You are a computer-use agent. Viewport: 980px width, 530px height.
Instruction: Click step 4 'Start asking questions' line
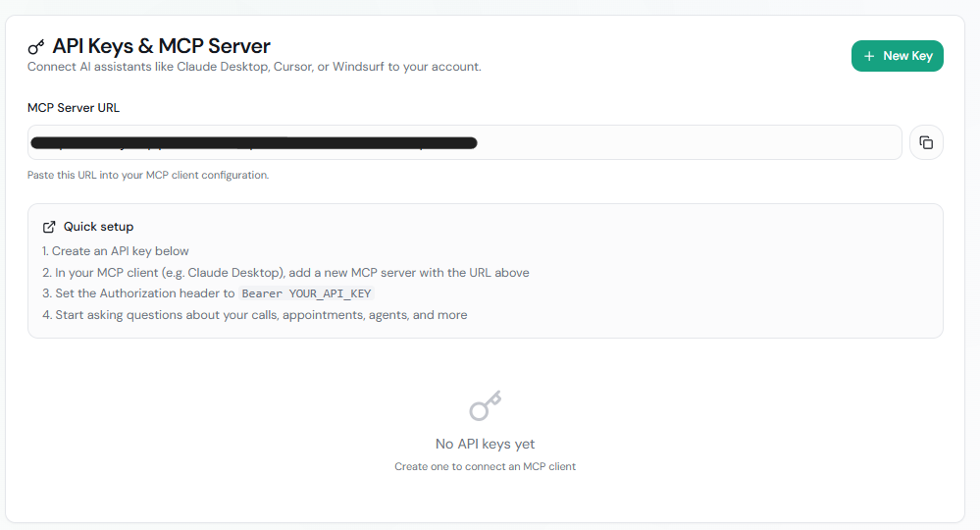tap(255, 315)
